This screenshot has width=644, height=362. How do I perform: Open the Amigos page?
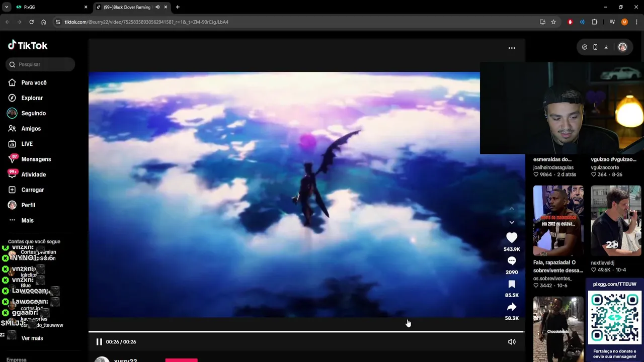(x=31, y=129)
